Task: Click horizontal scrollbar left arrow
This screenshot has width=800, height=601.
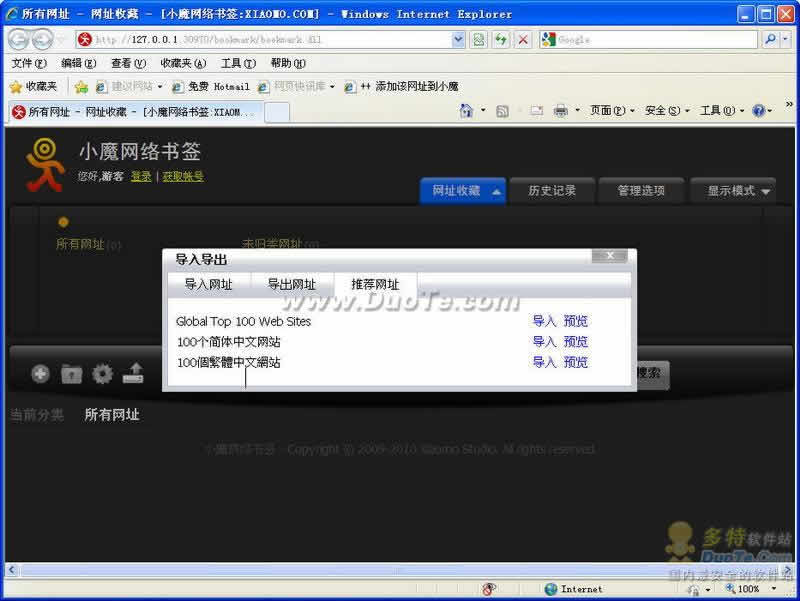Action: [11, 569]
